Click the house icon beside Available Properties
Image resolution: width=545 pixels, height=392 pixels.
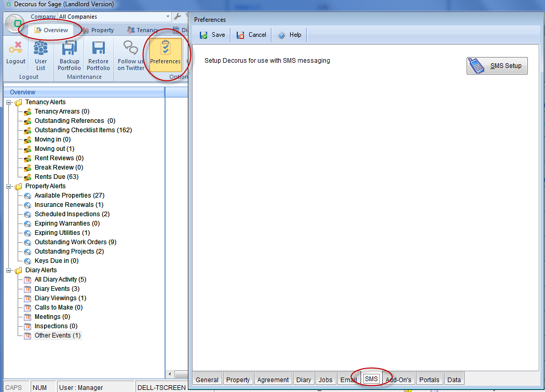[x=28, y=196]
